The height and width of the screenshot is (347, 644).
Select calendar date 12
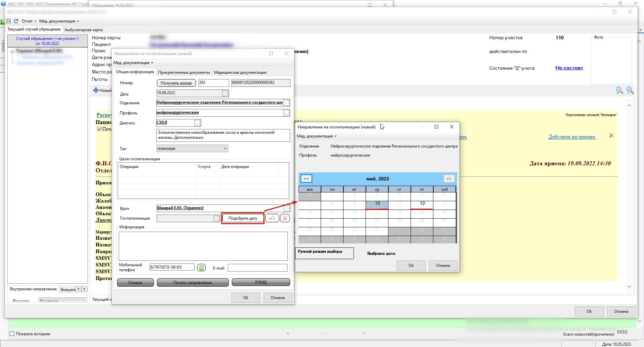(x=422, y=205)
